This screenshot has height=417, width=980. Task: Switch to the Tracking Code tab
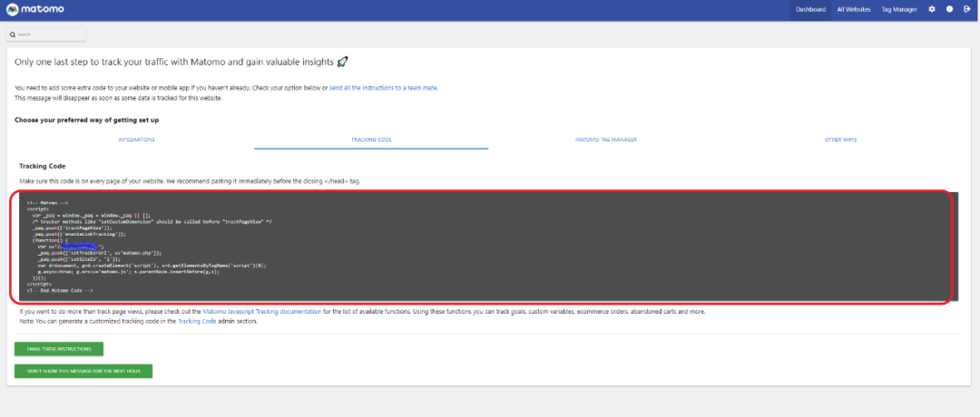coord(371,140)
